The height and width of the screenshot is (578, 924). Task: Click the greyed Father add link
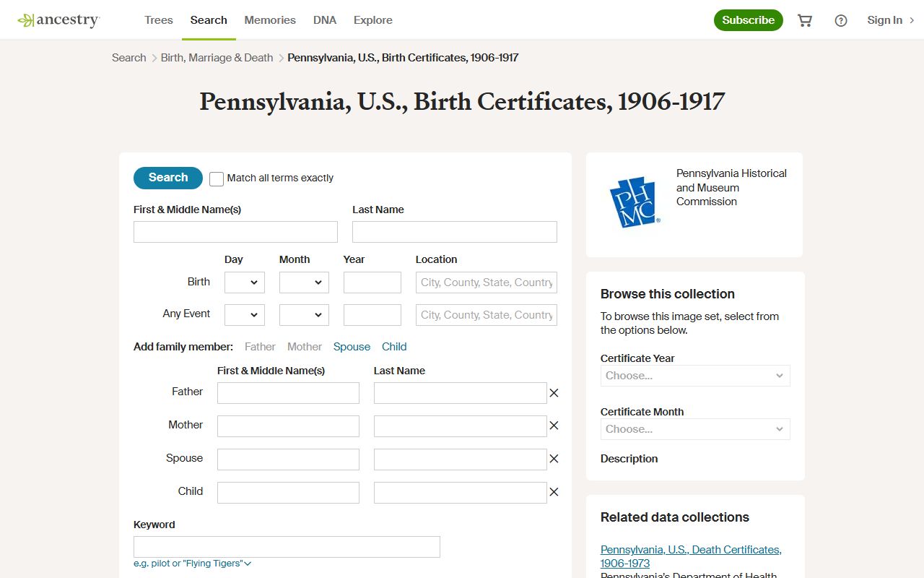pos(260,347)
